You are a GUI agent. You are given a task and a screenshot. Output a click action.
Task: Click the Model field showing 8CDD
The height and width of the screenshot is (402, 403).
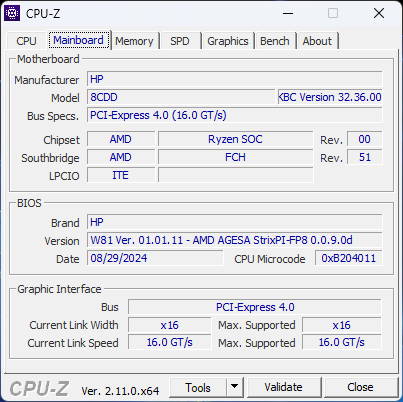click(x=181, y=97)
